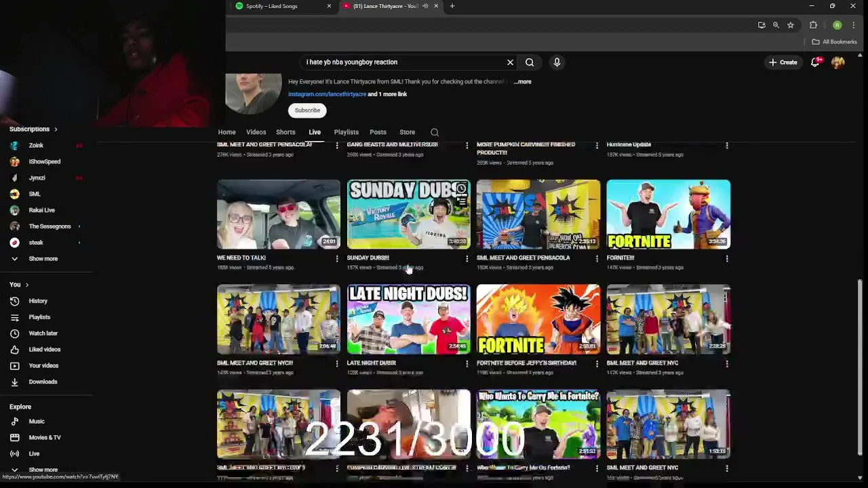Open options menu for FORTNITE!!! video
The height and width of the screenshot is (488, 868).
[x=727, y=258]
